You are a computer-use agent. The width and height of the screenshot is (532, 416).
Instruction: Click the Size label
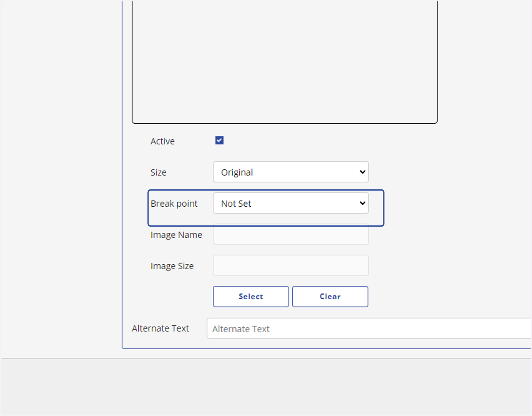pyautogui.click(x=158, y=173)
